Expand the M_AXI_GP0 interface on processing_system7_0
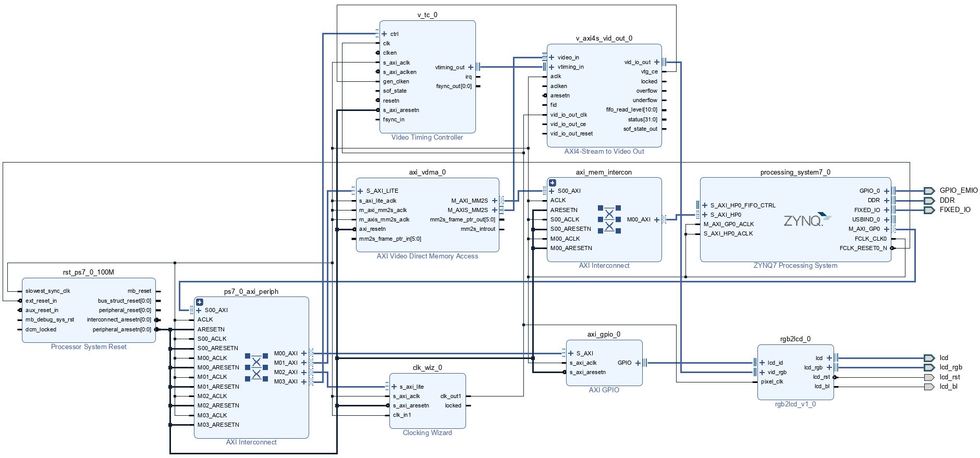This screenshot has height=458, width=980. tap(886, 229)
